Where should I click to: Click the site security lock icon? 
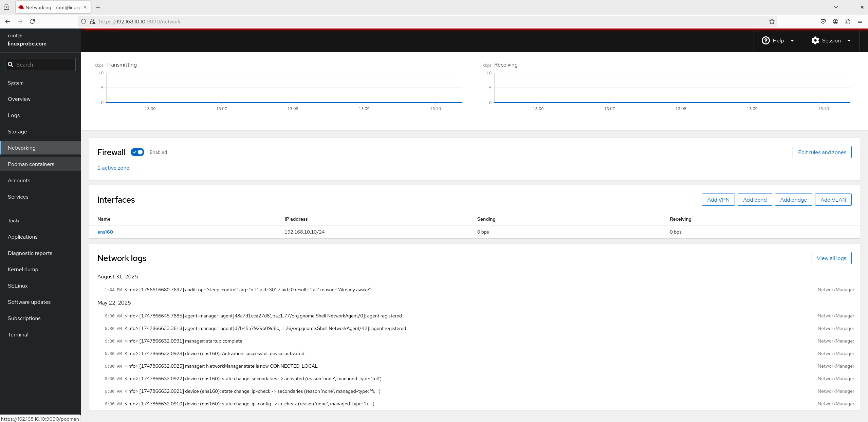point(93,21)
